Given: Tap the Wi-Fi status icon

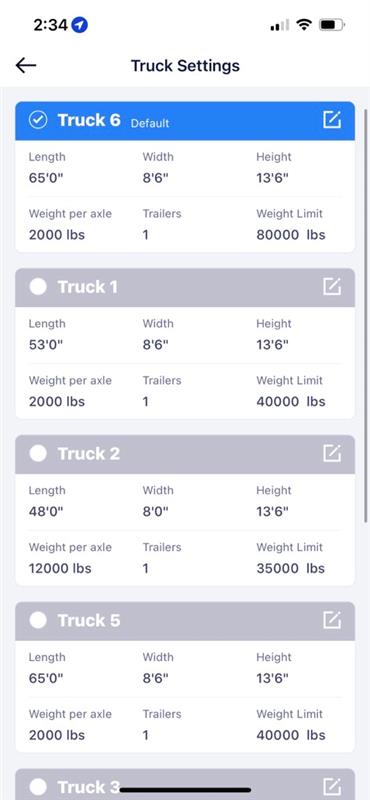Looking at the screenshot, I should [304, 24].
